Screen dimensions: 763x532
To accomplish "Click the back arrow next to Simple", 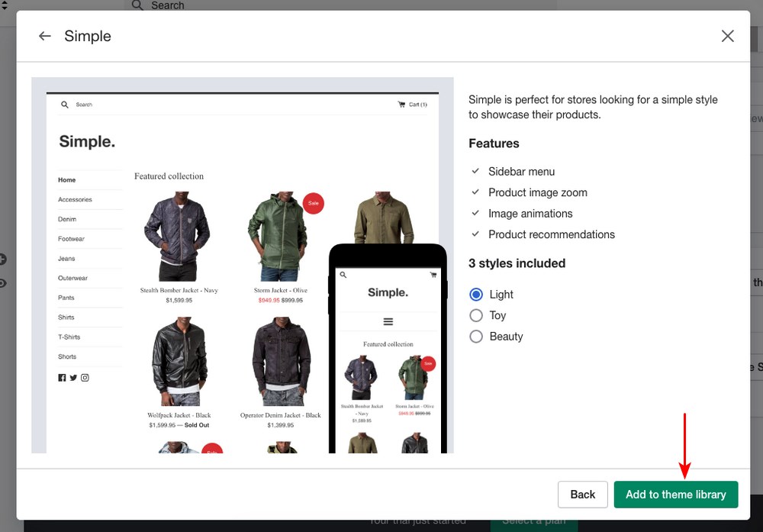I will point(45,36).
